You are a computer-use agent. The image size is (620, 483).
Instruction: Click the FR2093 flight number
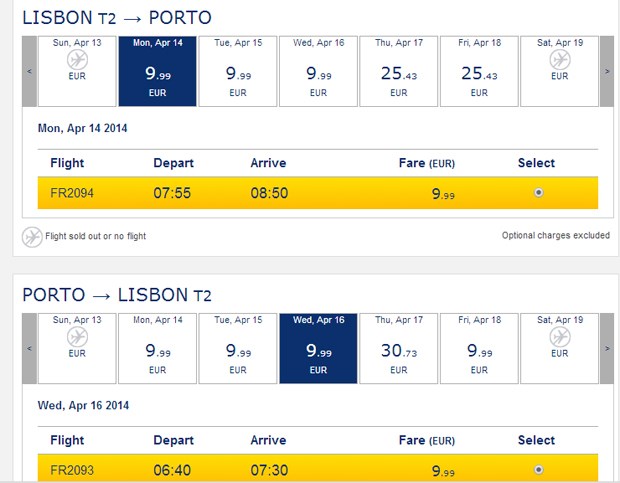(x=72, y=470)
